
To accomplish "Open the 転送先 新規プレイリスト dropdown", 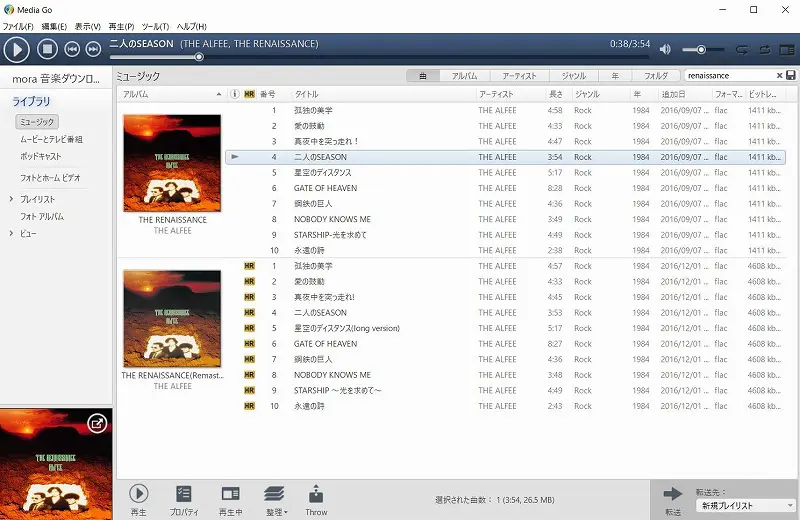I will tap(746, 506).
